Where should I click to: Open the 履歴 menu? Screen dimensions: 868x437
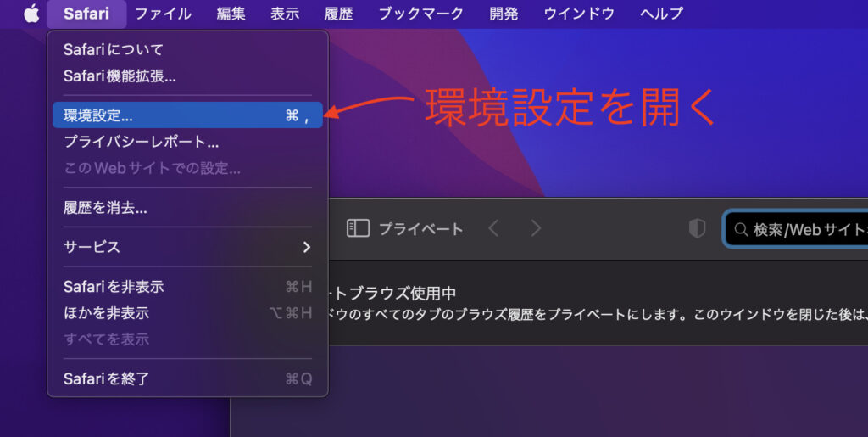338,14
